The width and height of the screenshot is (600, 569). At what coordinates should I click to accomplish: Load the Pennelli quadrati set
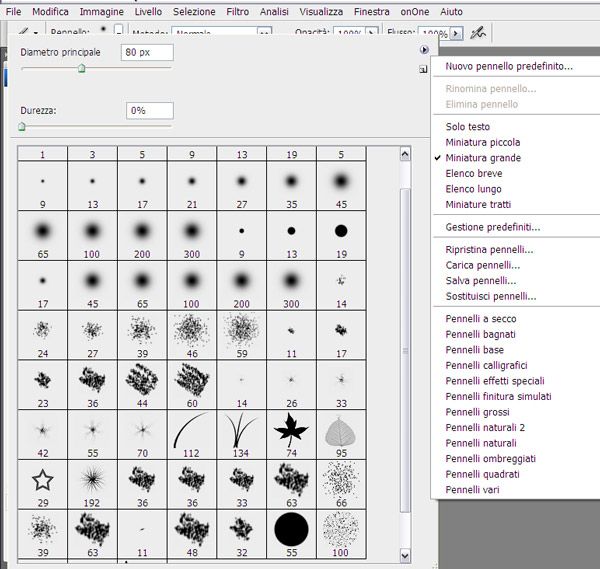click(x=482, y=474)
